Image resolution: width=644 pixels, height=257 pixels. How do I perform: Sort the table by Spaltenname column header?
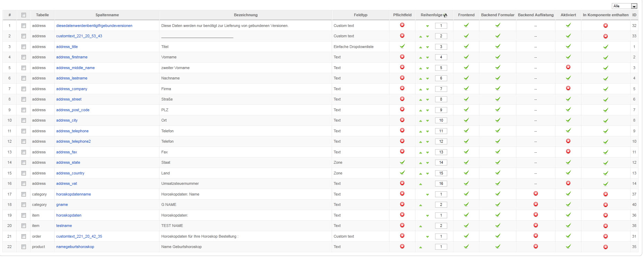[x=107, y=15]
